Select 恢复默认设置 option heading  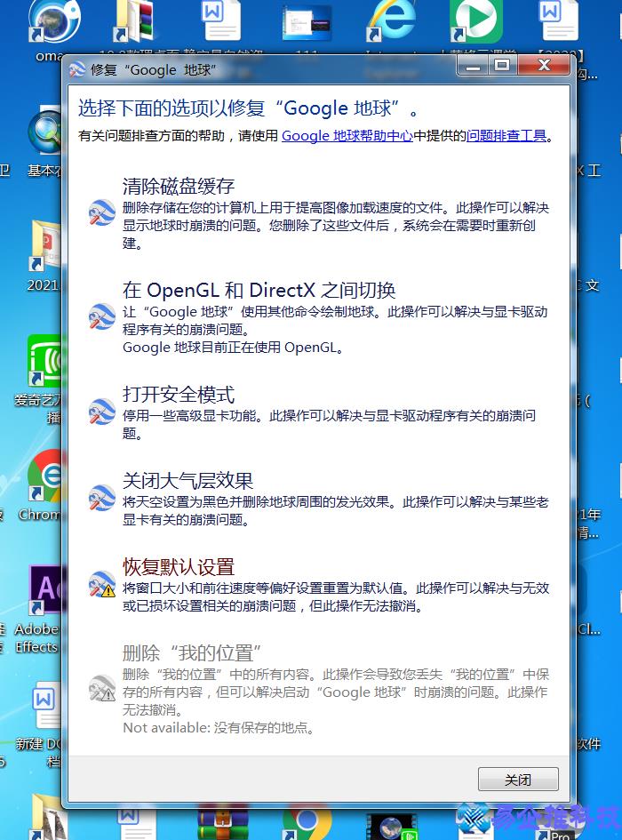[179, 567]
